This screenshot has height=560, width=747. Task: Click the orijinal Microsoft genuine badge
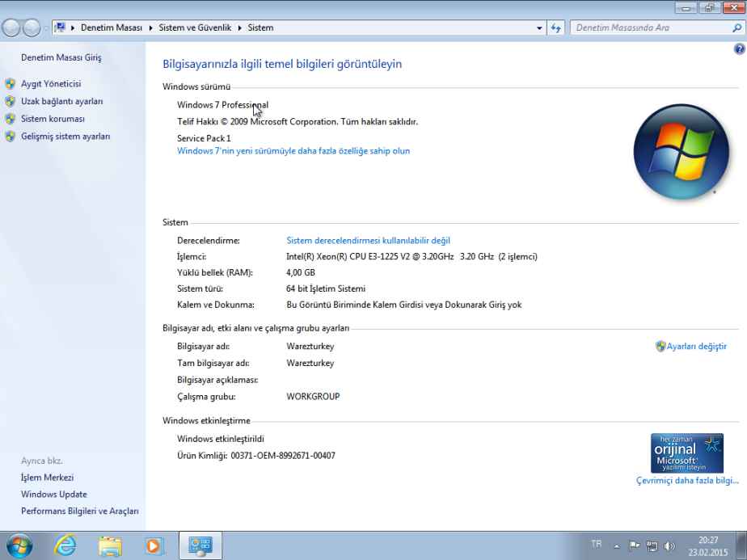point(688,453)
